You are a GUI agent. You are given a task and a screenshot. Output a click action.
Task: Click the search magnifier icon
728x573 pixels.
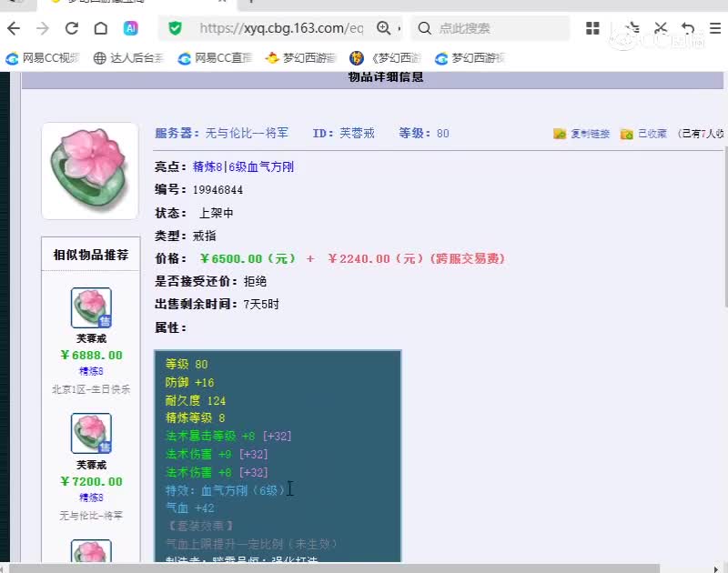[424, 28]
